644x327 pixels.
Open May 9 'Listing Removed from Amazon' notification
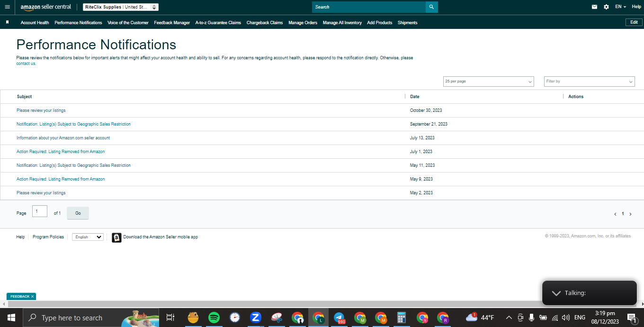click(x=61, y=179)
